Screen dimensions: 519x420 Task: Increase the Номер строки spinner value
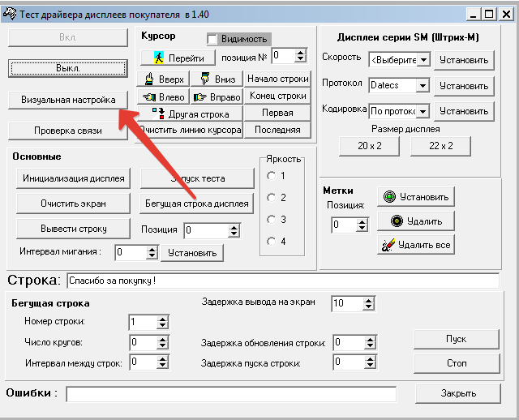coord(162,319)
